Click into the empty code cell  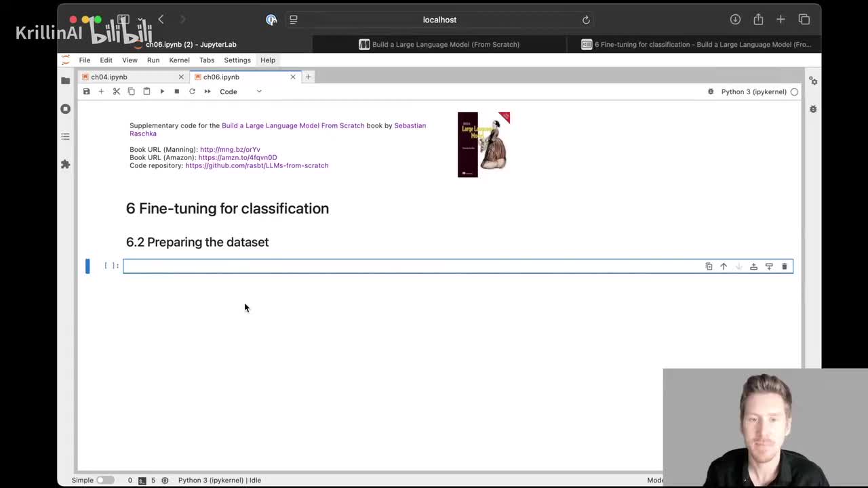coord(458,266)
